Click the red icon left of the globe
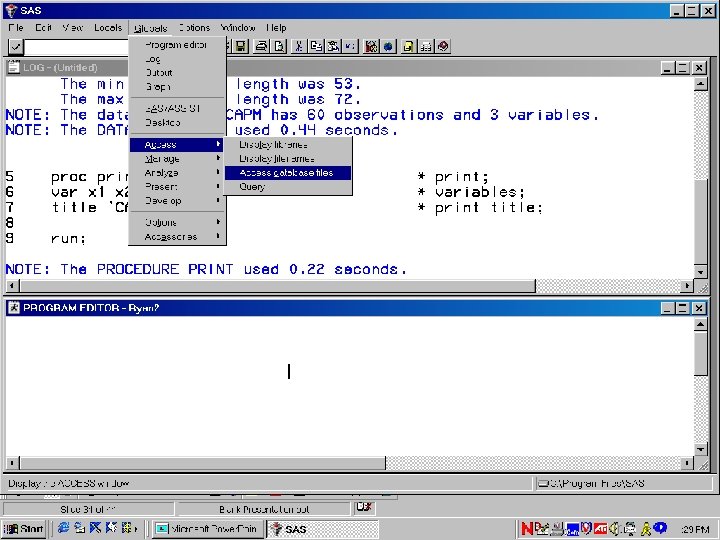The width and height of the screenshot is (720, 540). 371,46
